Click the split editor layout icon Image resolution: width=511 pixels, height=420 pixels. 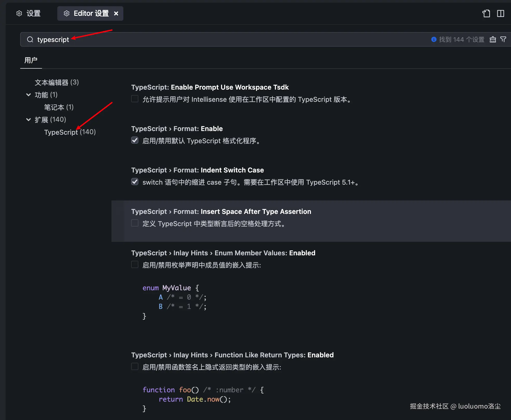coord(500,13)
